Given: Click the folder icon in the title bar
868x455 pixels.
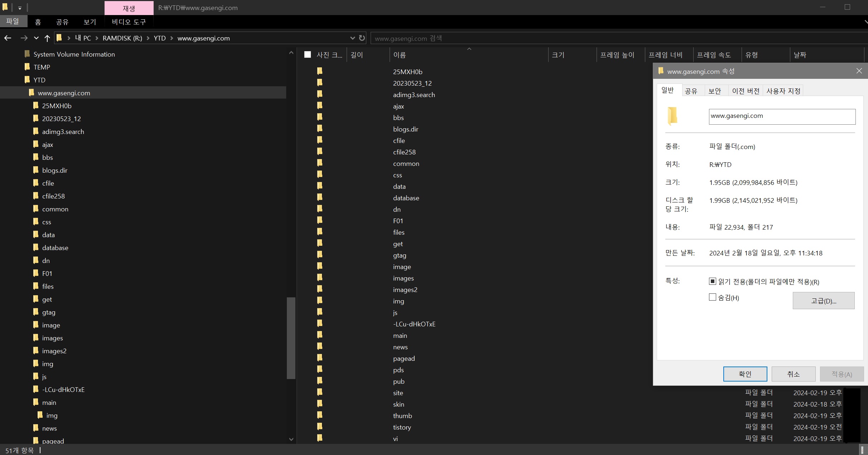Looking at the screenshot, I should coord(5,7).
